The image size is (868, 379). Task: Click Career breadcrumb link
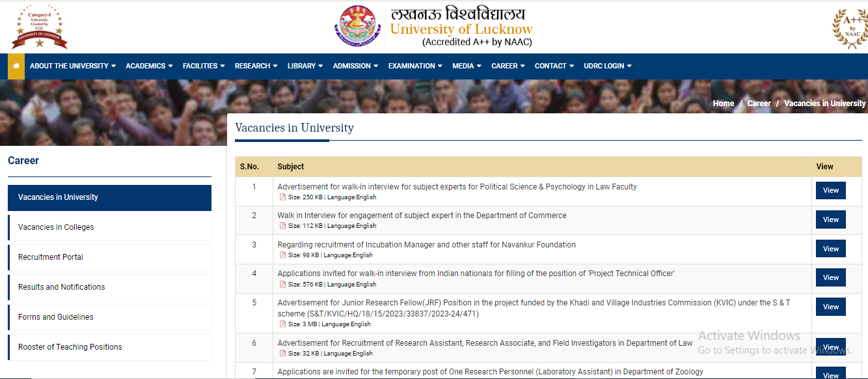click(759, 104)
